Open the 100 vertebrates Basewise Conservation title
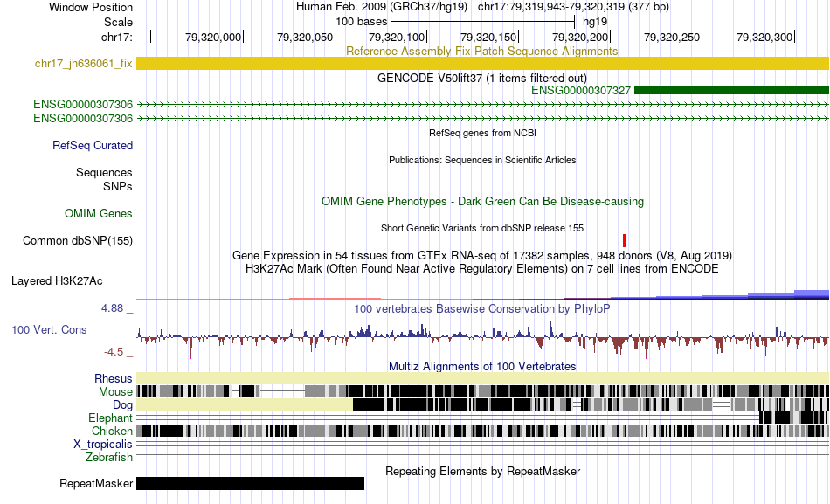The image size is (830, 504). pyautogui.click(x=481, y=308)
